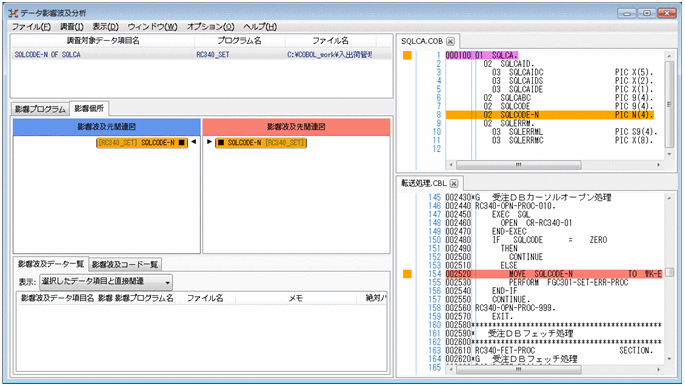Viewport: 685px width, 387px height.
Task: Select the row SQLCODE-N OF SQLCA
Action: pos(201,55)
